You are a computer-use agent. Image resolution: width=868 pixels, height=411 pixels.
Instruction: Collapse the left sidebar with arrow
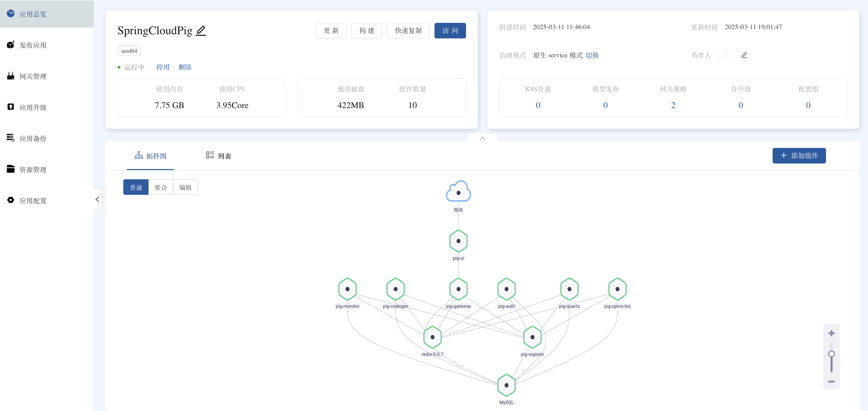[97, 199]
